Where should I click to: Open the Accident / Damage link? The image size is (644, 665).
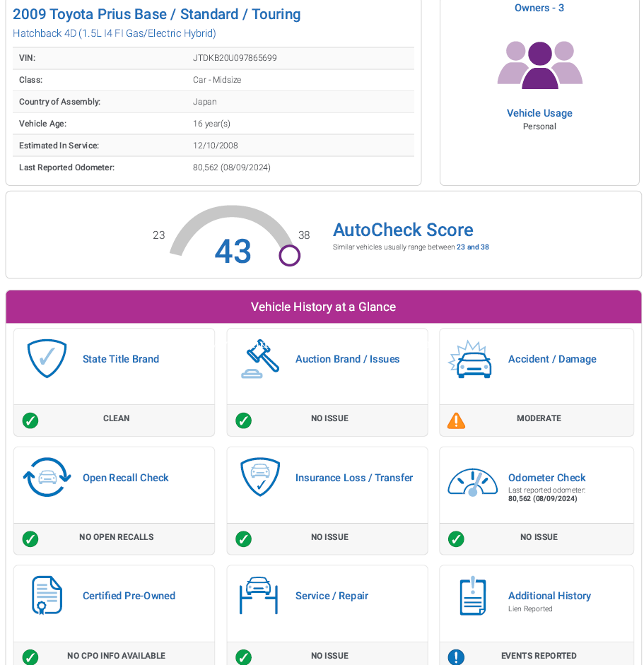(x=552, y=359)
